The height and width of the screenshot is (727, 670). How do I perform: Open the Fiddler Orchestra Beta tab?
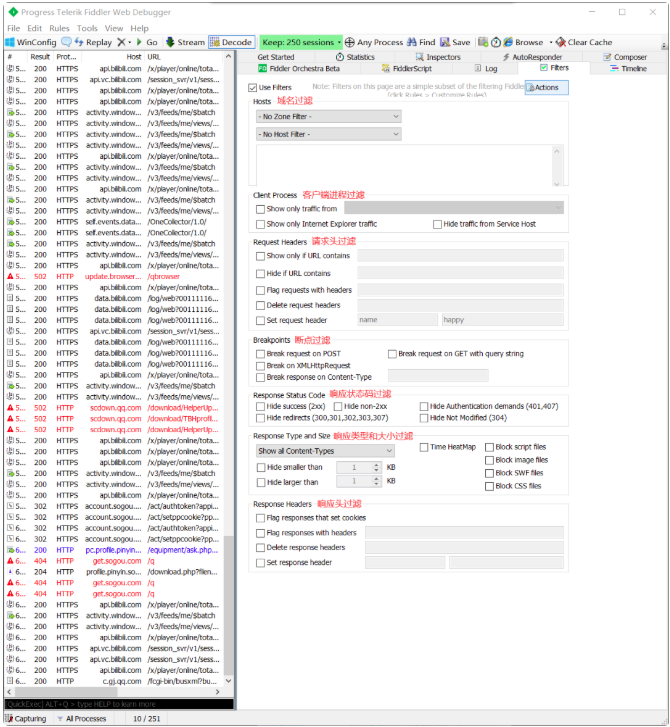299,69
